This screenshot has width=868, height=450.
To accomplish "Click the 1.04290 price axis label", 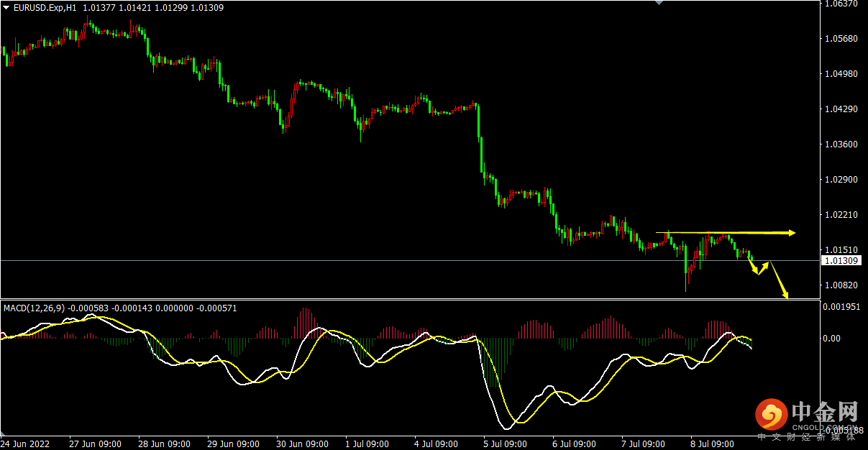I will pos(842,109).
